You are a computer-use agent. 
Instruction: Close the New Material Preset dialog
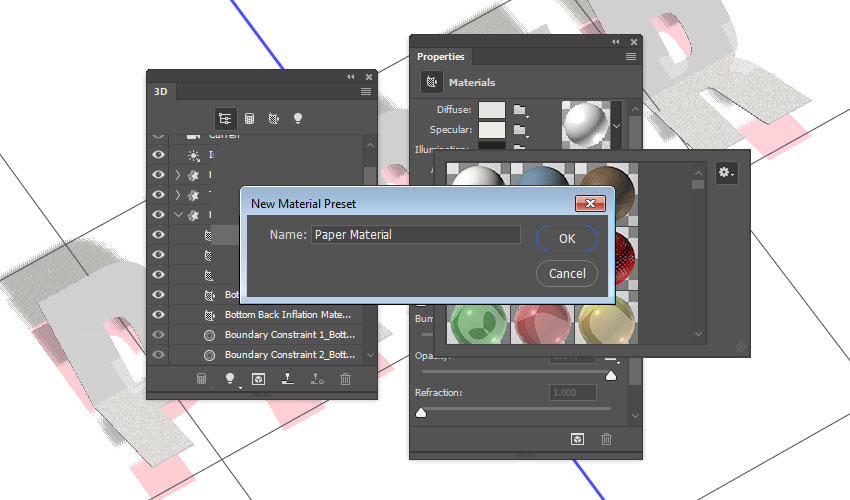(x=590, y=203)
